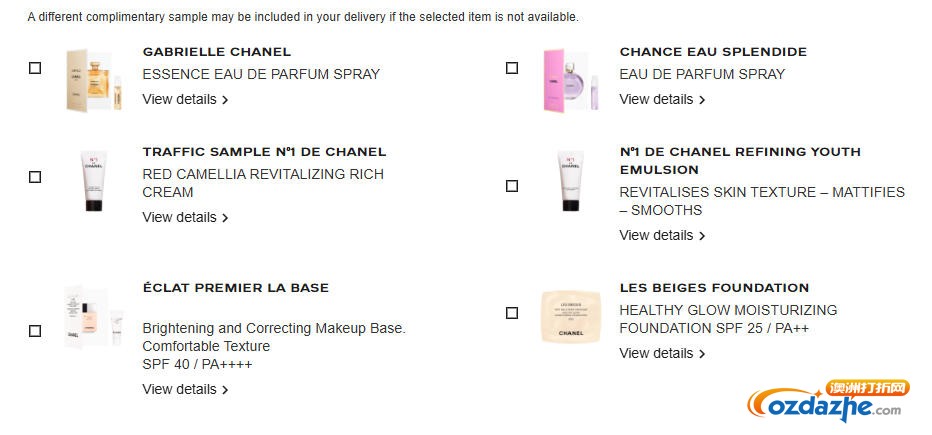Open View details for Gabrielle Chanel
932x435 pixels.
pos(185,99)
